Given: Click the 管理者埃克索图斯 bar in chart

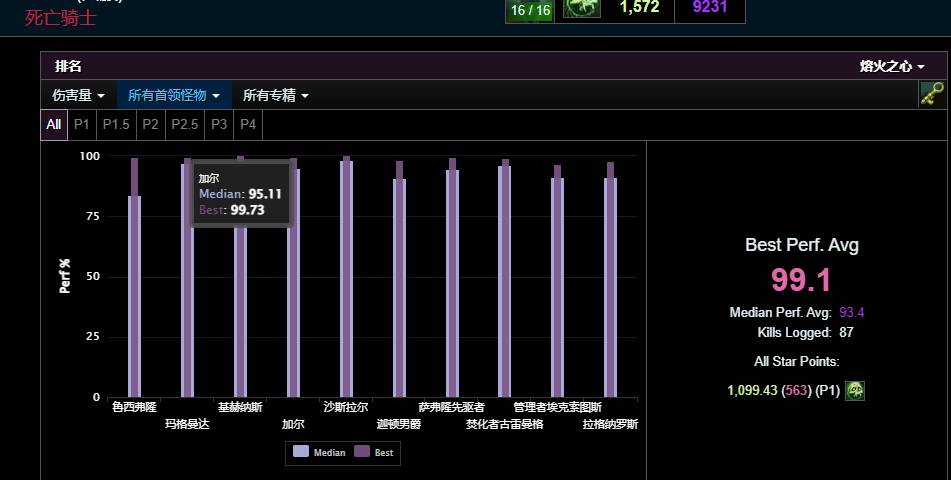Looking at the screenshot, I should pyautogui.click(x=557, y=282).
